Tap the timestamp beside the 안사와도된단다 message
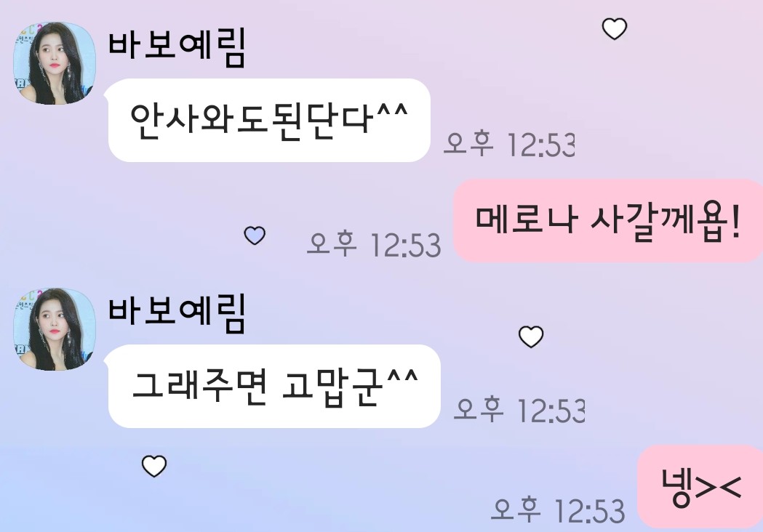This screenshot has height=532, width=763. tap(509, 145)
